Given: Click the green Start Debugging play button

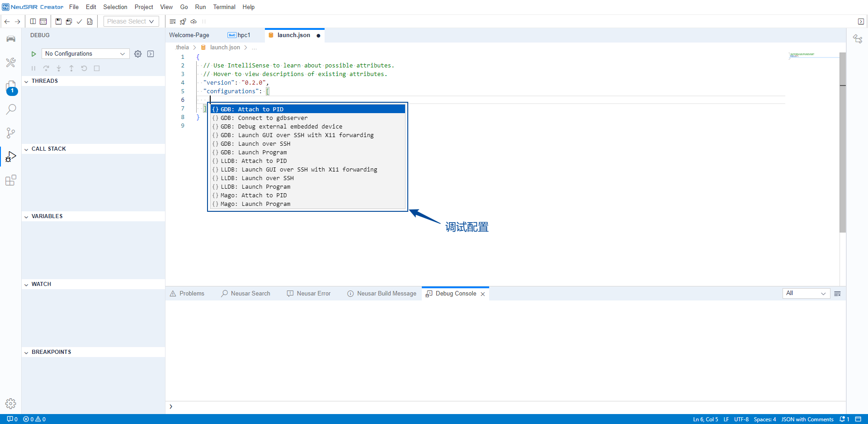Looking at the screenshot, I should click(x=33, y=54).
